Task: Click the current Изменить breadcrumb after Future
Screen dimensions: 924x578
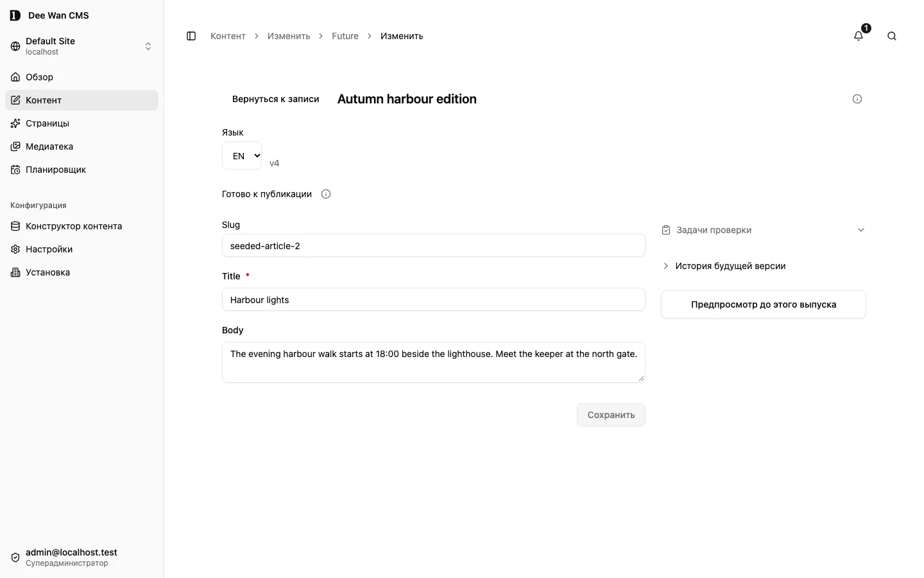Action: 402,36
